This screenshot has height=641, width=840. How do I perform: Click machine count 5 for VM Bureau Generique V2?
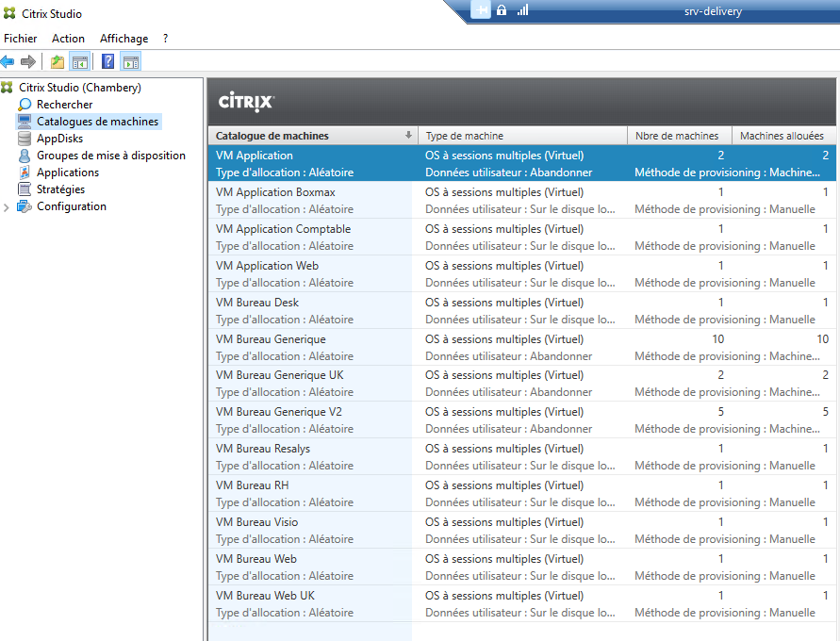721,412
